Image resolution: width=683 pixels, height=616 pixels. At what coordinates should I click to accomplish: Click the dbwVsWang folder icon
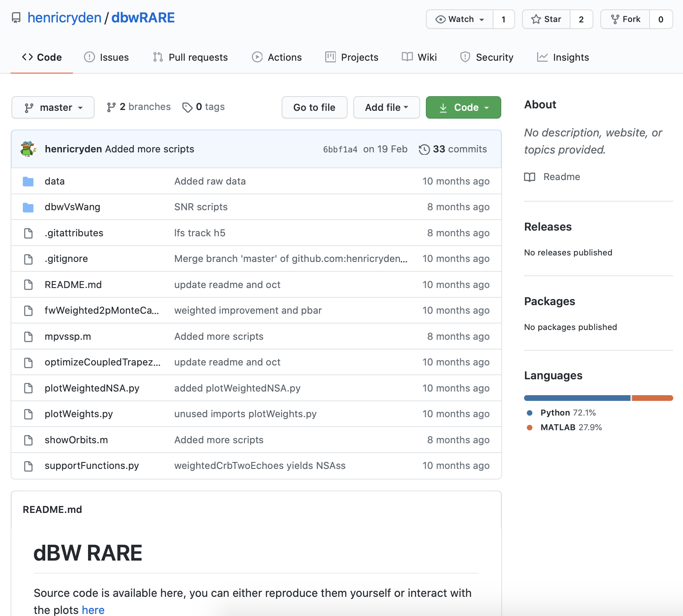pyautogui.click(x=28, y=207)
